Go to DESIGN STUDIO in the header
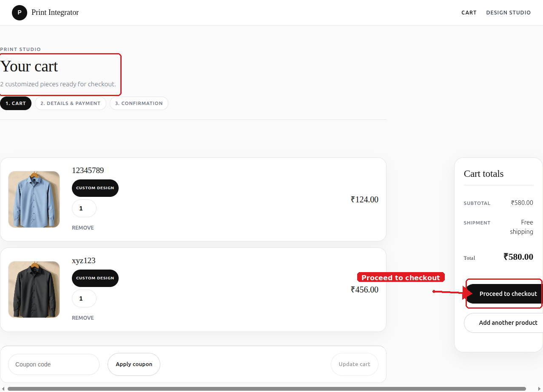The image size is (543, 392). point(509,13)
